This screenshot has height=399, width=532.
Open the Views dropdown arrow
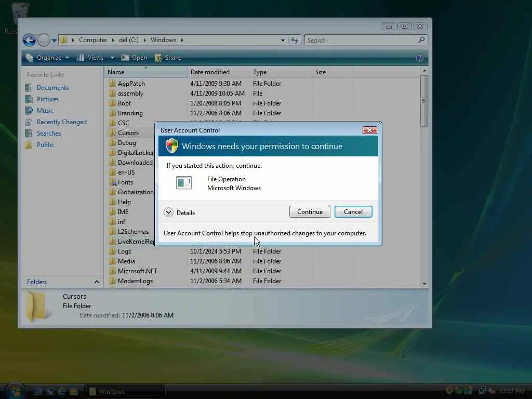click(112, 58)
